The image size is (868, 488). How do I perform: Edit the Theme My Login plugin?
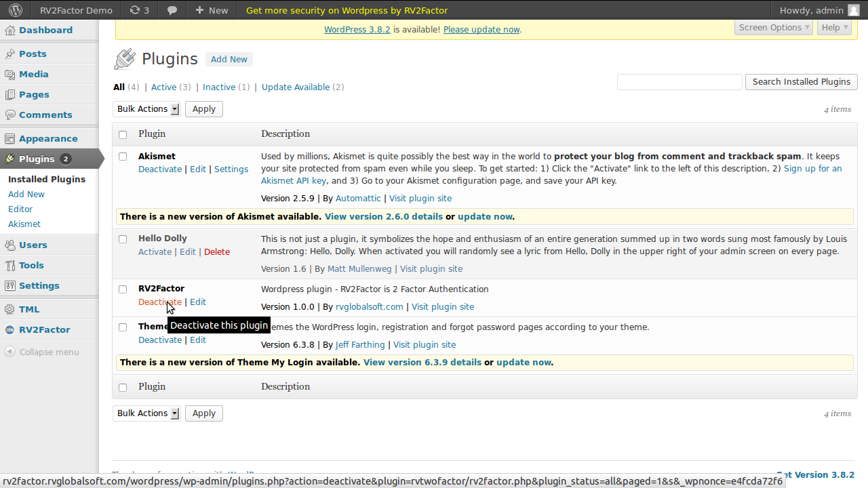pos(198,340)
